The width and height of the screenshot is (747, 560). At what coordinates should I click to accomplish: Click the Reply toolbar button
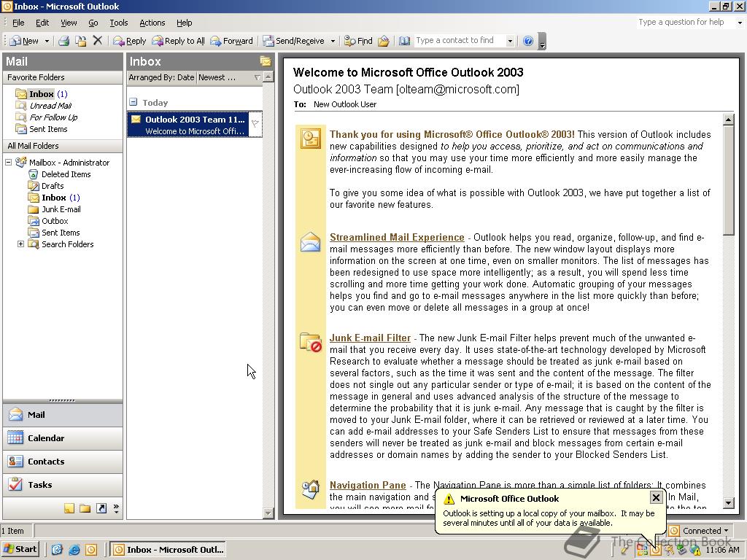(x=130, y=41)
